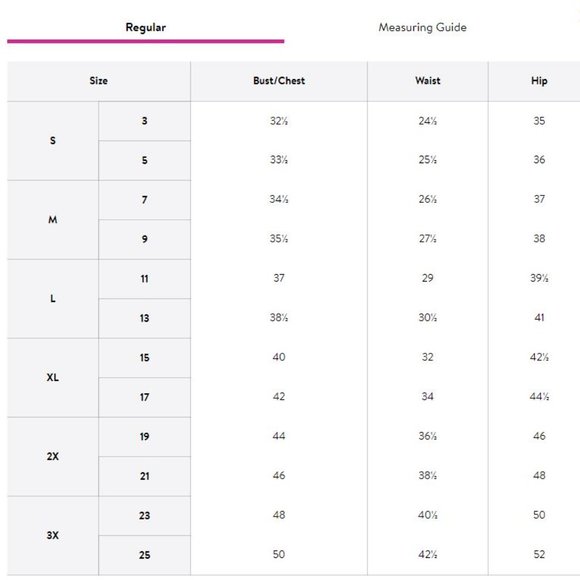Select the L size group cell
580x580 pixels.
pos(53,299)
